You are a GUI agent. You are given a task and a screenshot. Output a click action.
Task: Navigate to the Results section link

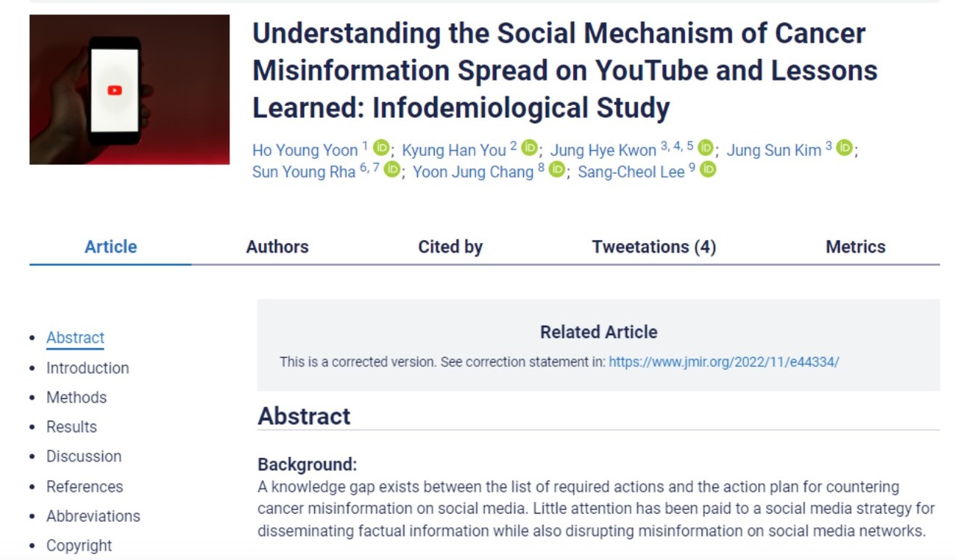72,427
